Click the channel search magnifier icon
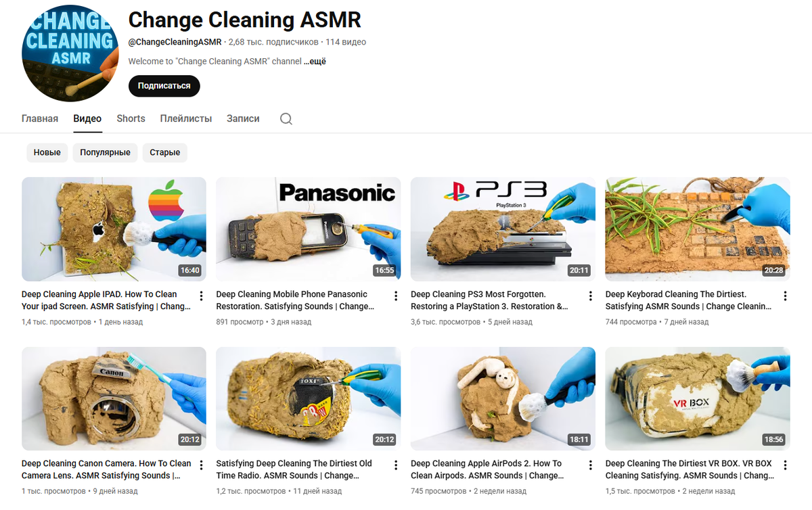This screenshot has width=812, height=510. (286, 119)
